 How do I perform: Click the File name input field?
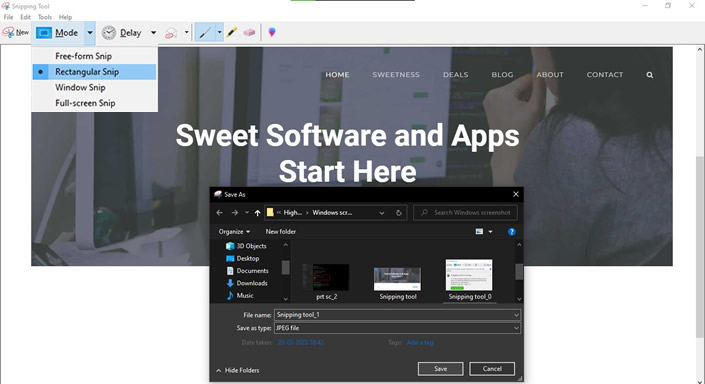point(397,315)
